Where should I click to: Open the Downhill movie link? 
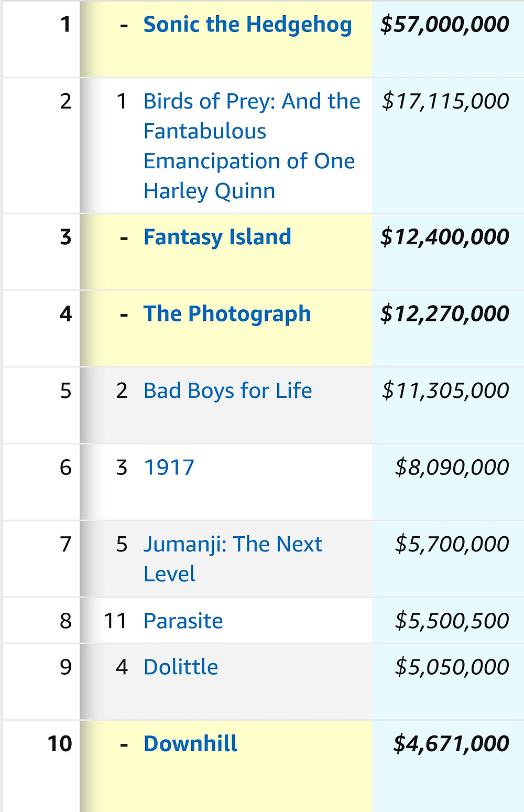point(190,743)
